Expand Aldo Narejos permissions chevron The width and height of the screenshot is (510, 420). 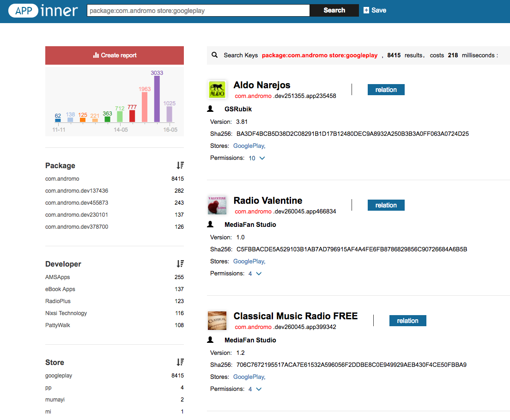point(262,158)
